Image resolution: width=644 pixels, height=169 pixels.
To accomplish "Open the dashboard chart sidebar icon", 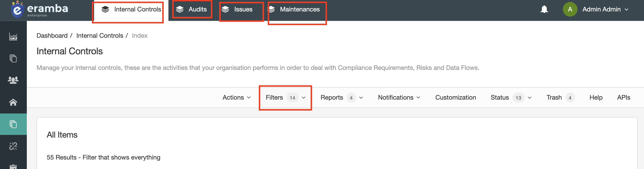I will [x=13, y=37].
